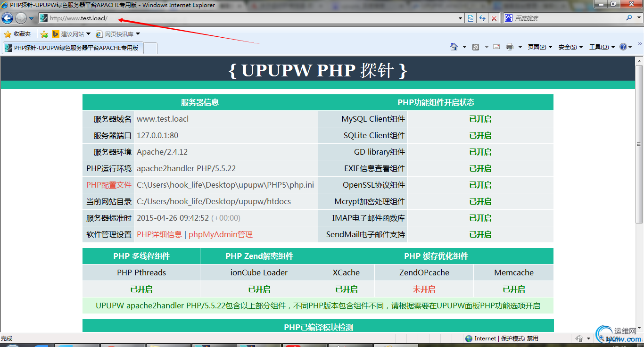The image size is (644, 347).
Task: Click the OpenSSL协议组件 label
Action: click(374, 185)
